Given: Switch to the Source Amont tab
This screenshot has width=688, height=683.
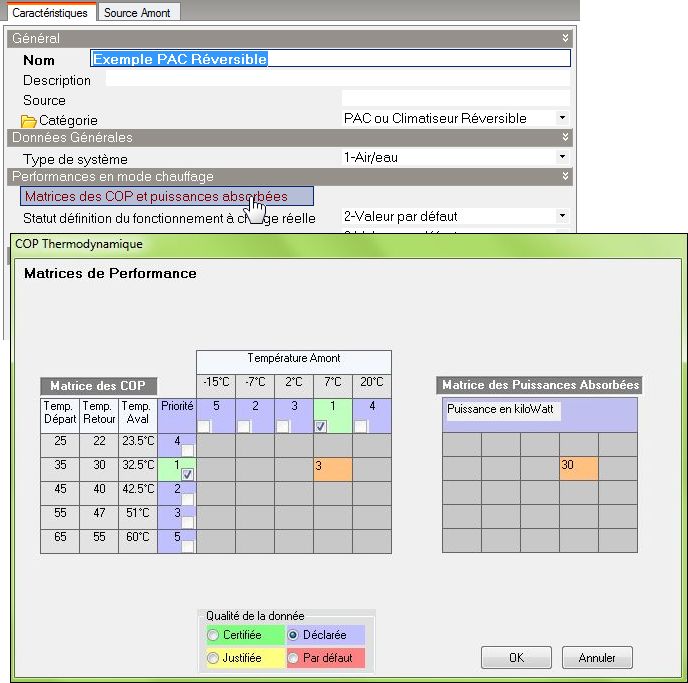Looking at the screenshot, I should [138, 12].
